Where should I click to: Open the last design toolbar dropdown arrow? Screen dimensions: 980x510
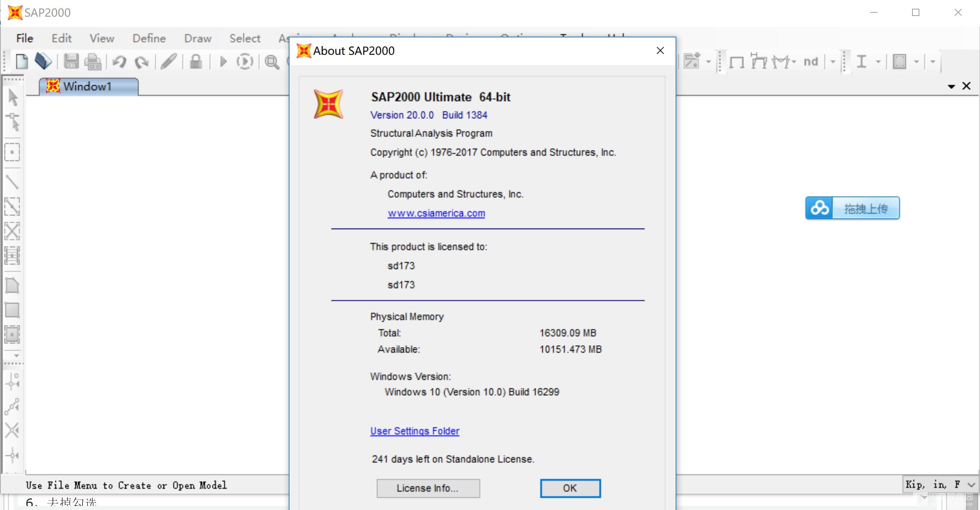pos(933,62)
